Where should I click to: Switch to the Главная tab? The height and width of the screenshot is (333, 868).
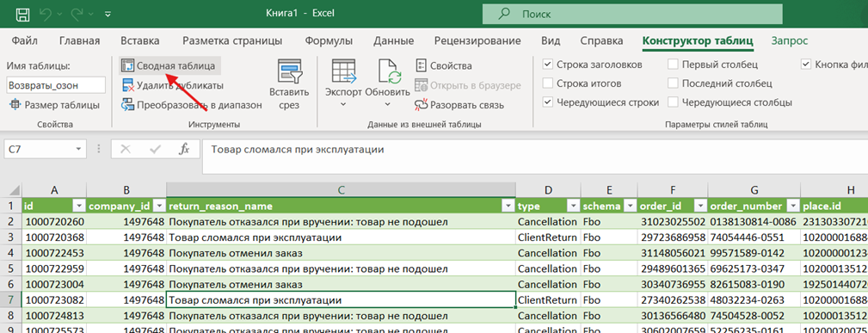(80, 41)
